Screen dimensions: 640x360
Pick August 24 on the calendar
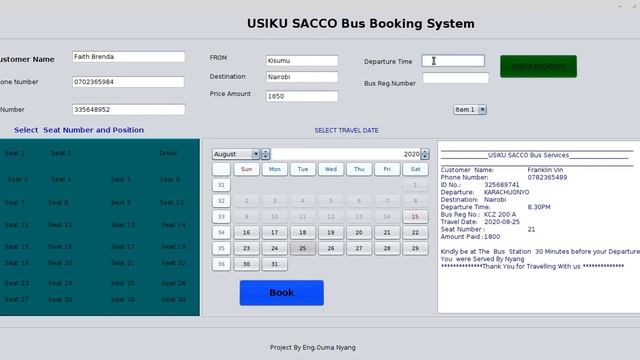274,248
